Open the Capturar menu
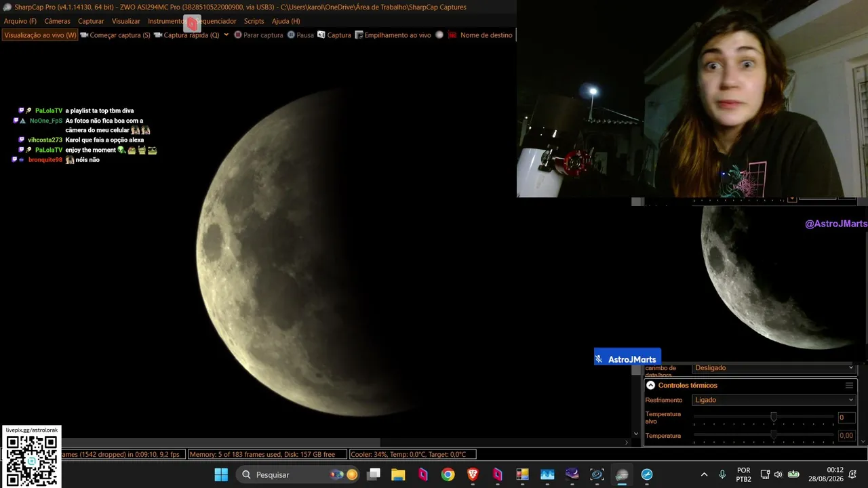The width and height of the screenshot is (868, 488). [x=91, y=21]
